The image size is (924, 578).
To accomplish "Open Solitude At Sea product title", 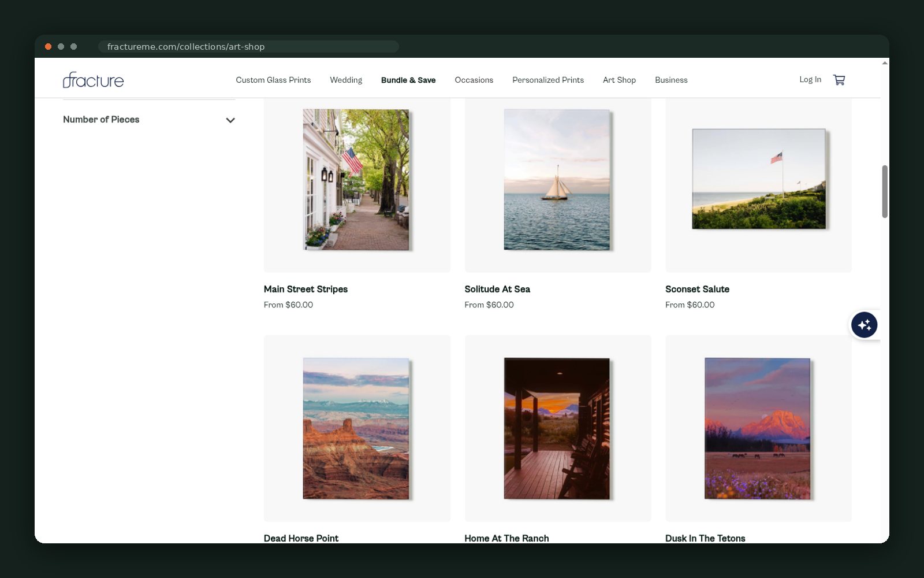I will click(x=497, y=289).
